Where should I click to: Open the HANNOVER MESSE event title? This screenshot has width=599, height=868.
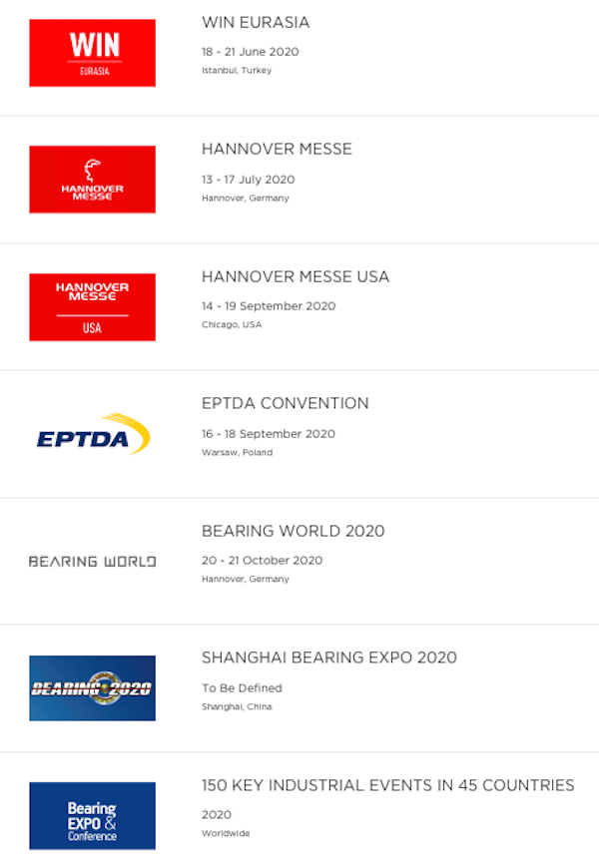click(277, 149)
